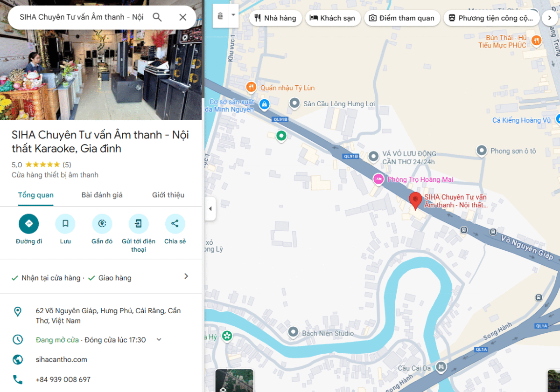Viewport: 560px width, 392px height.
Task: Open the Giới thiệu tab
Action: pyautogui.click(x=168, y=195)
